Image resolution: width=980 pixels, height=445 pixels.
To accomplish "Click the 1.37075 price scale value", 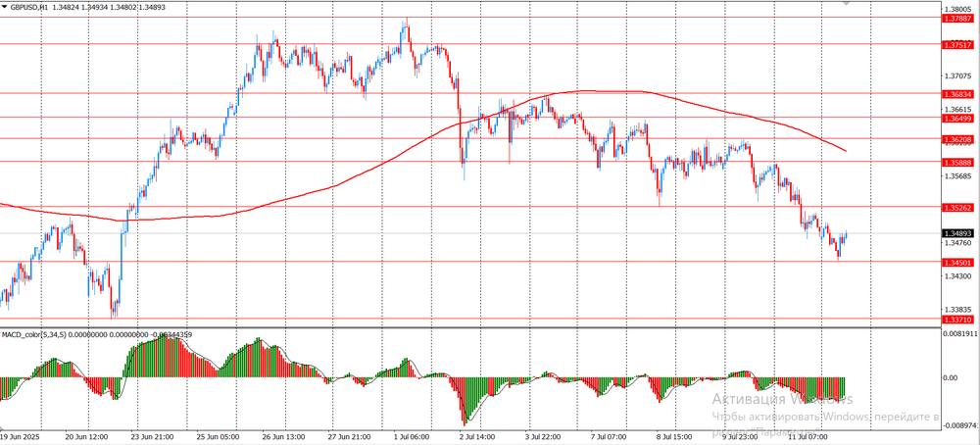I will 958,76.
